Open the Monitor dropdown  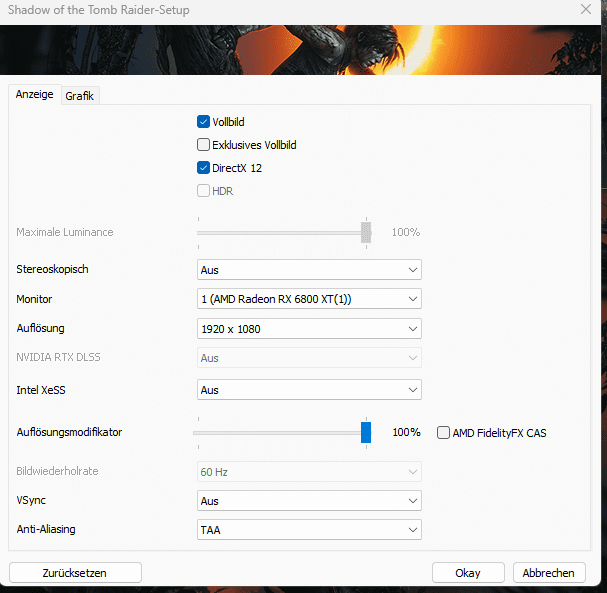click(x=309, y=299)
